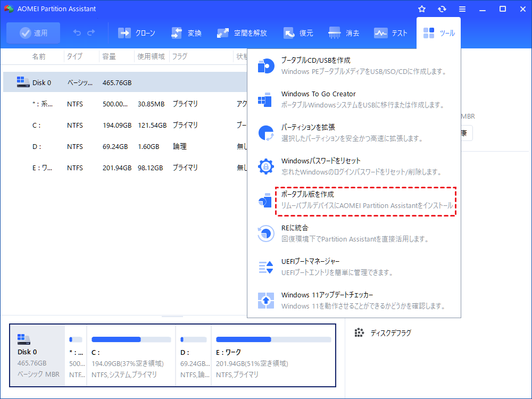Image resolution: width=532 pixels, height=399 pixels.
Task: Select the C: partition row
Action: [125, 125]
